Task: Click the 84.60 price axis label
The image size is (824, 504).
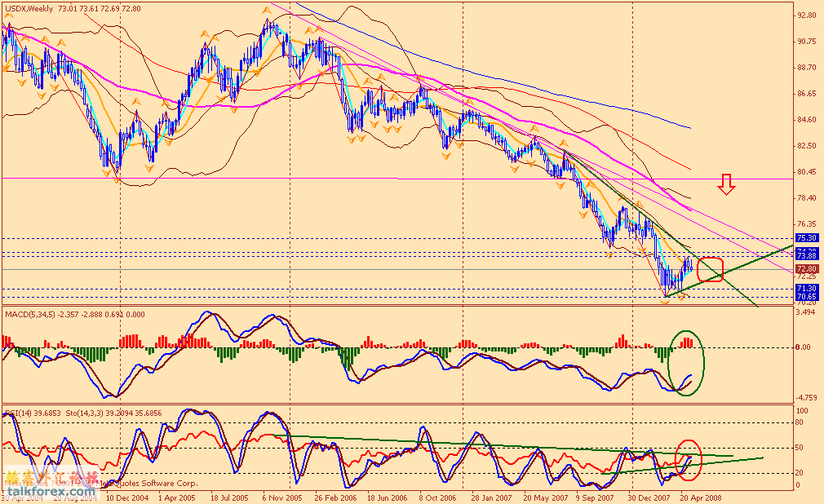Action: click(x=807, y=120)
